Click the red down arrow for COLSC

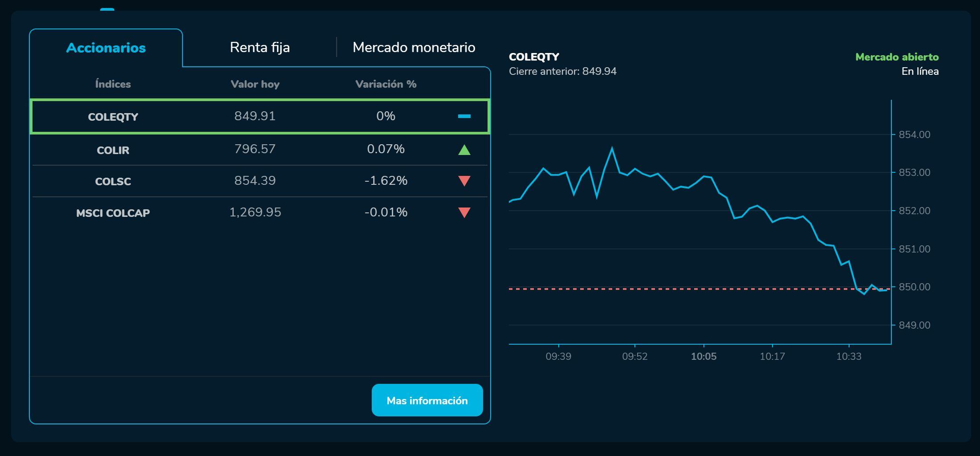click(464, 181)
